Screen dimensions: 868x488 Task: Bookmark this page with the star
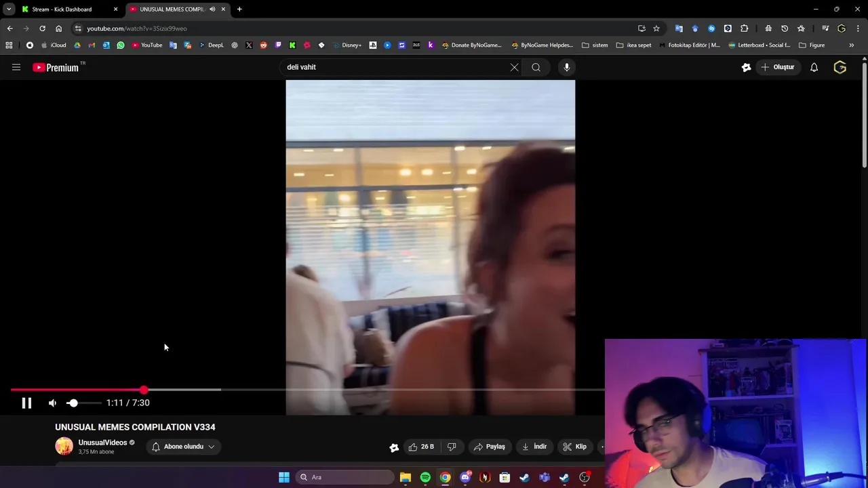(656, 28)
